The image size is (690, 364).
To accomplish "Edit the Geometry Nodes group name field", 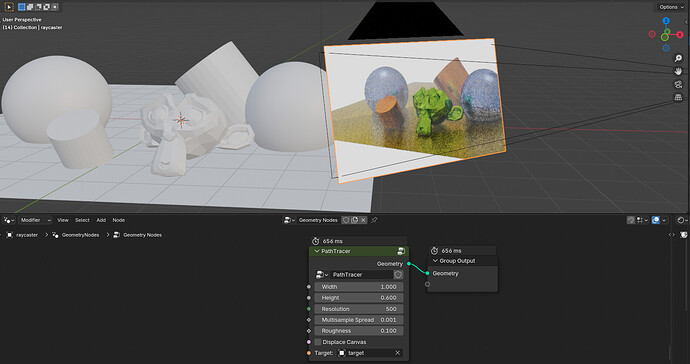I will coord(318,220).
